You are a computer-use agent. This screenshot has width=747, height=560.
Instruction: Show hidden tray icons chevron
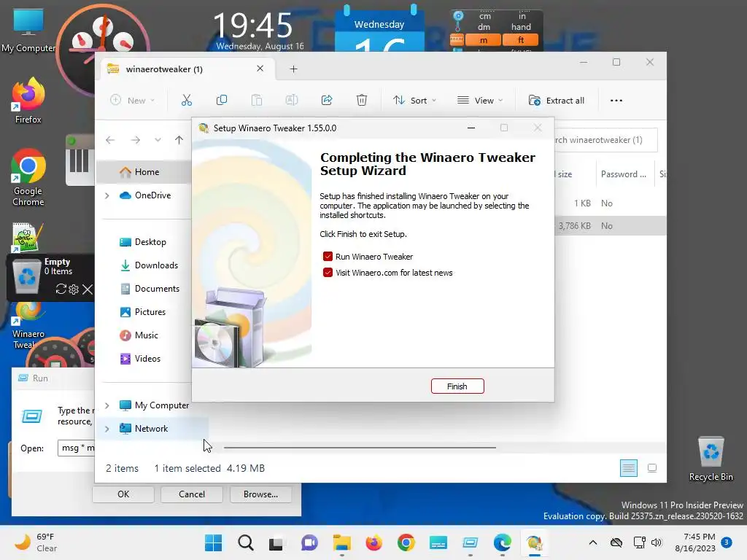(592, 542)
